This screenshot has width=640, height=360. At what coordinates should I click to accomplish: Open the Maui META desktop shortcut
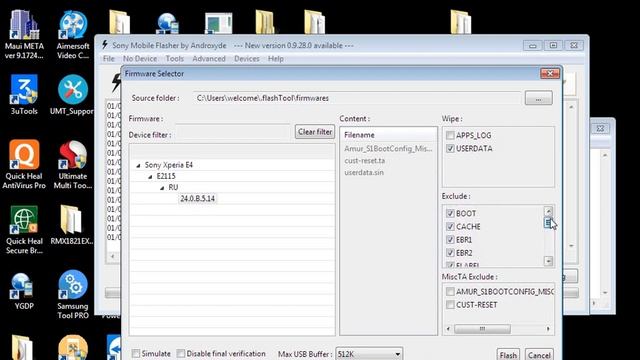click(x=24, y=35)
